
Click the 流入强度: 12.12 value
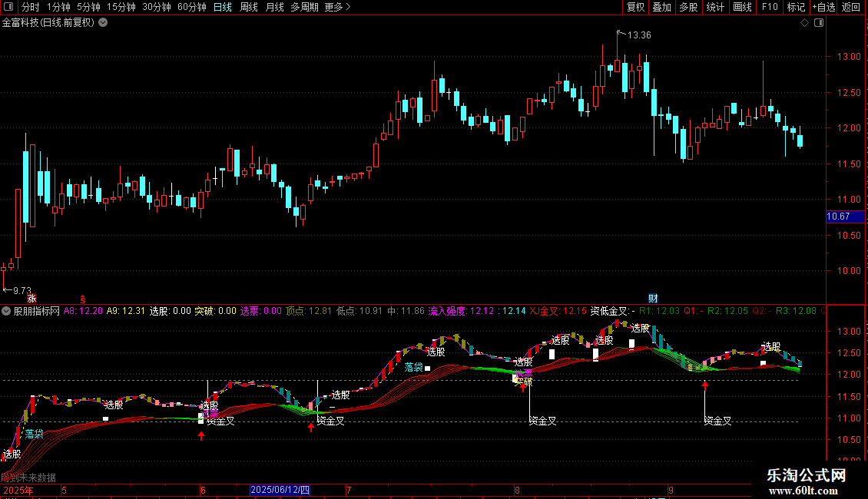[461, 311]
